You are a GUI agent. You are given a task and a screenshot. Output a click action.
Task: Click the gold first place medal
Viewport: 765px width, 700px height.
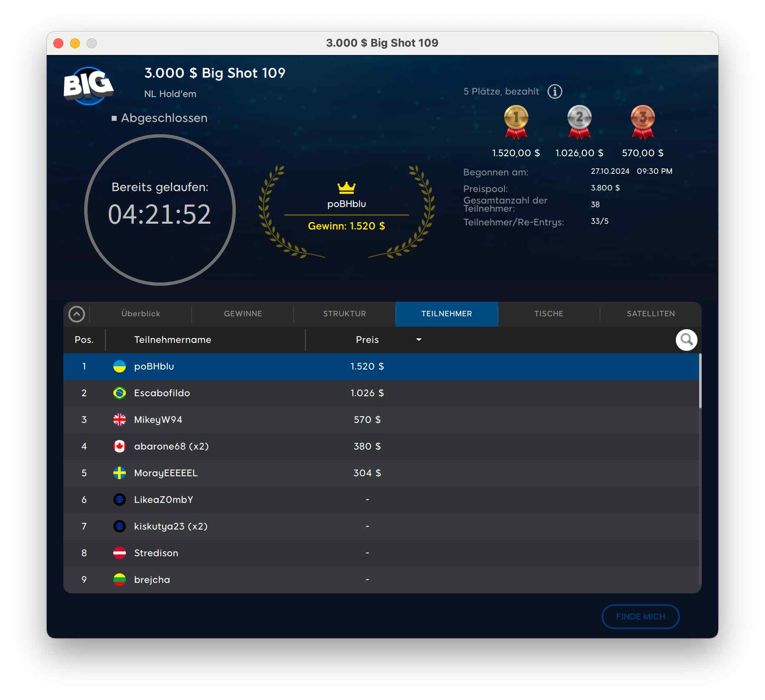[516, 121]
